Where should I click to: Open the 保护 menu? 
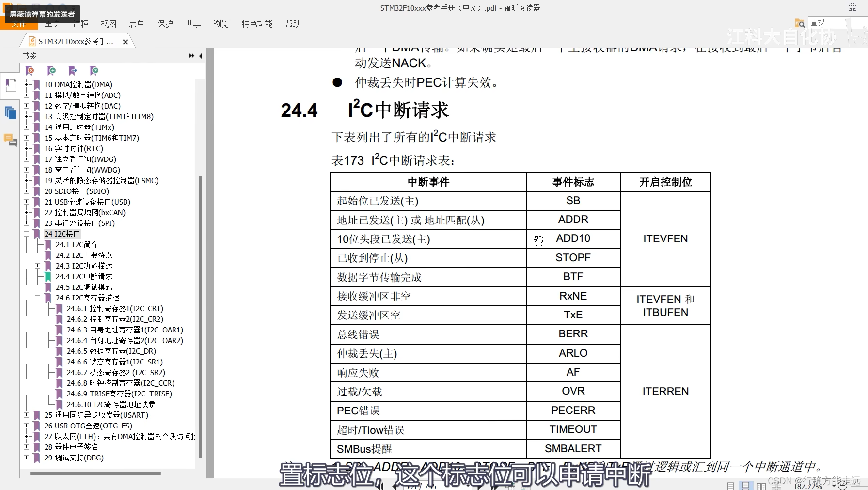[165, 24]
